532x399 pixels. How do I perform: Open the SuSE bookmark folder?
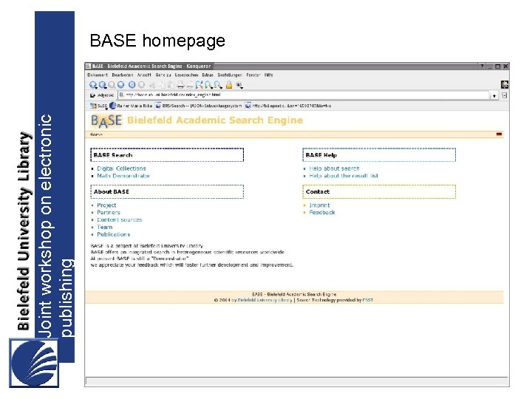[99, 106]
